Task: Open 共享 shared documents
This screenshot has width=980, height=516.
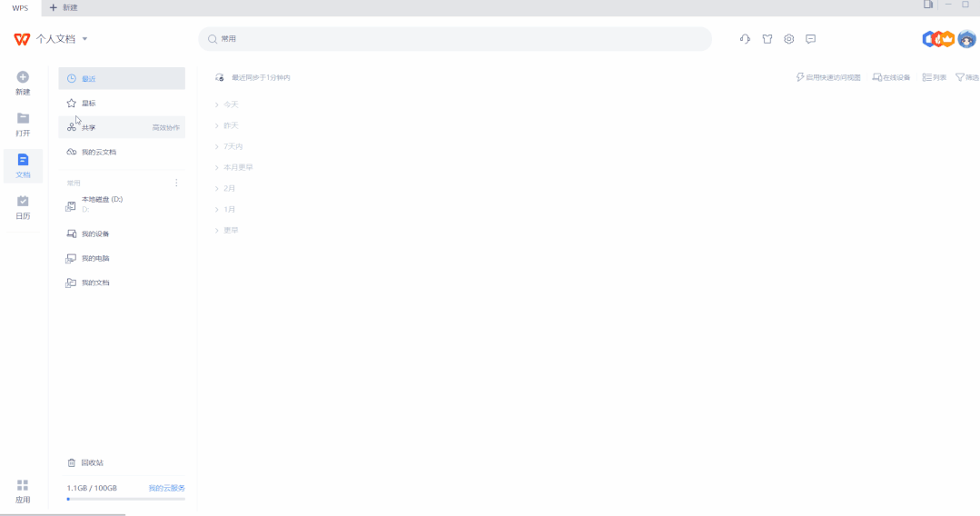Action: point(122,127)
